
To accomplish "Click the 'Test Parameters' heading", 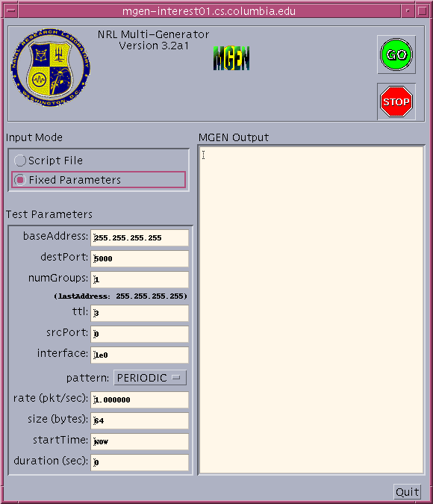I will [49, 214].
